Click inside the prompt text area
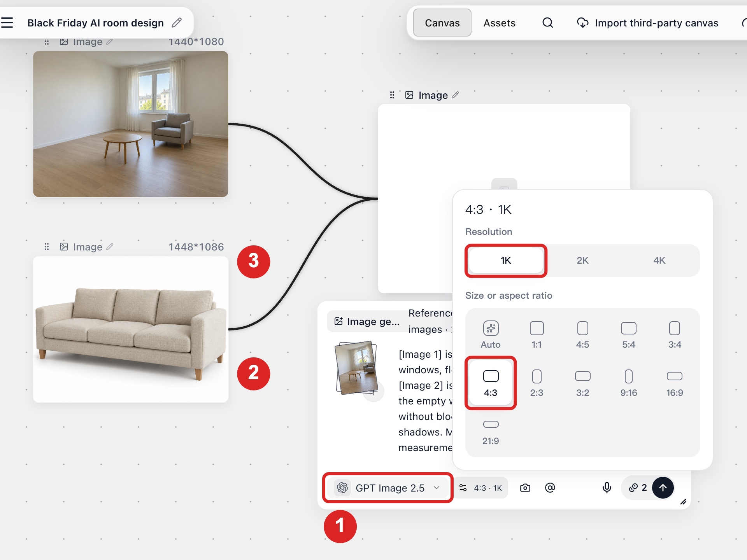The width and height of the screenshot is (747, 560). pos(425,401)
